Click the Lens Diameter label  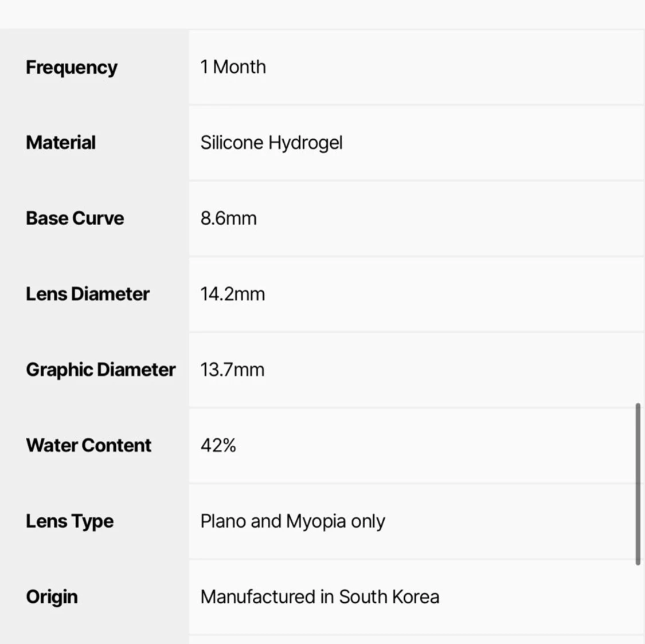pos(88,294)
